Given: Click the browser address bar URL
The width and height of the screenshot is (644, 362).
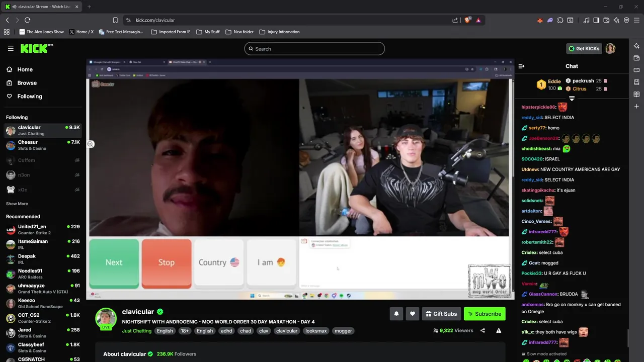Looking at the screenshot, I should 155,20.
